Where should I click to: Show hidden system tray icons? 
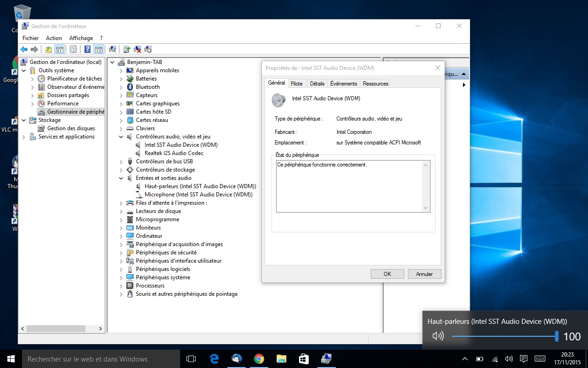pos(465,359)
